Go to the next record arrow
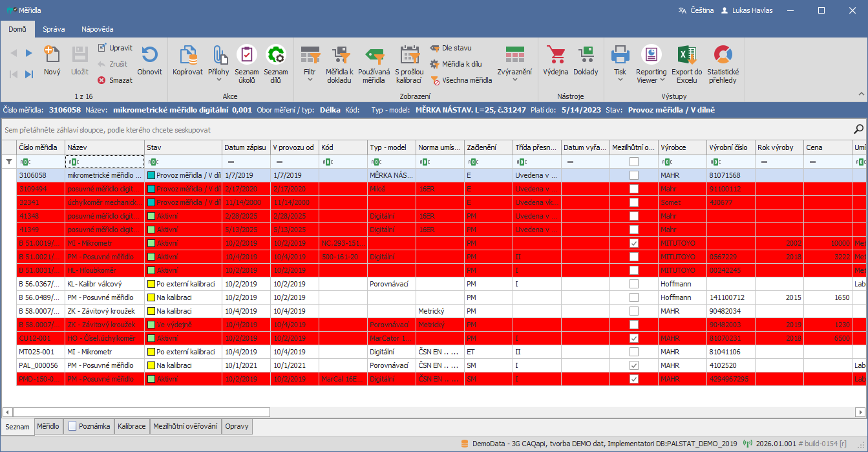Viewport: 868px width, 452px height. [29, 53]
